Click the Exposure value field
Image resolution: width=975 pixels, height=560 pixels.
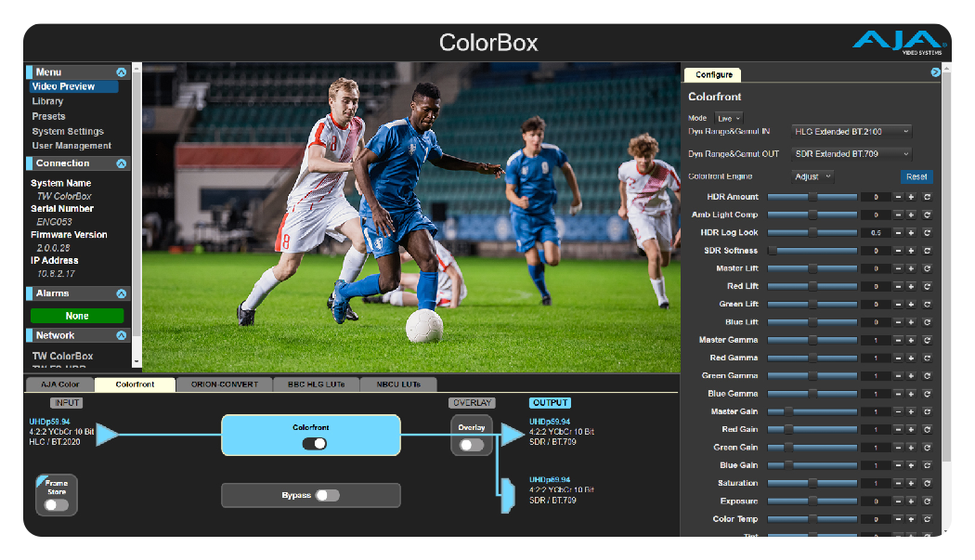(x=876, y=501)
